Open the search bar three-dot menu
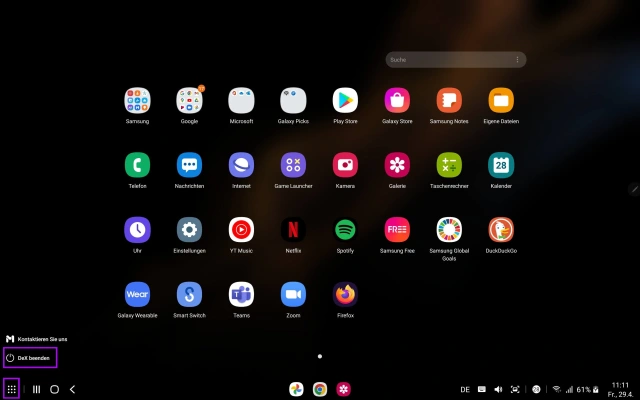 pos(517,60)
